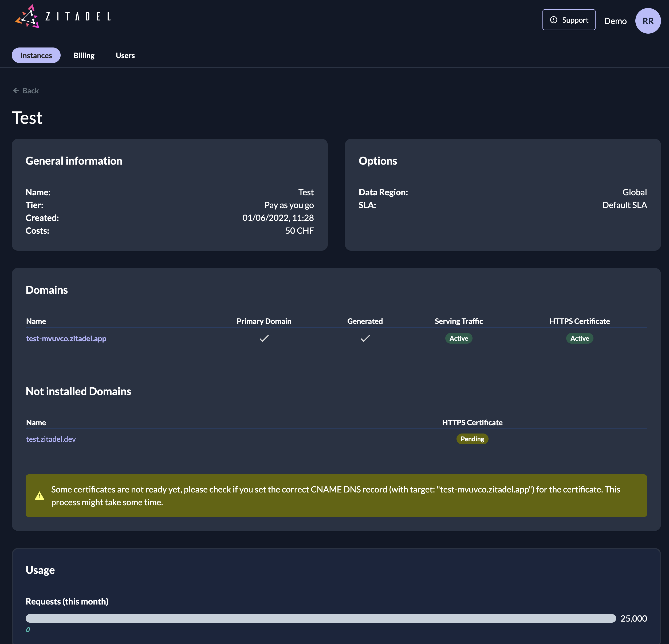Click the ZITADEL logo
The image size is (669, 644).
63,16
